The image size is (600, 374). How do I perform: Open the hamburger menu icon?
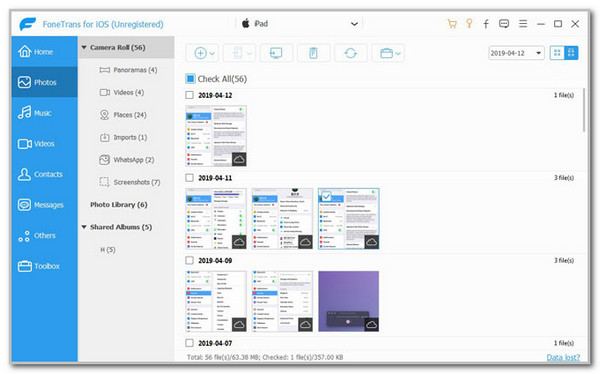523,24
